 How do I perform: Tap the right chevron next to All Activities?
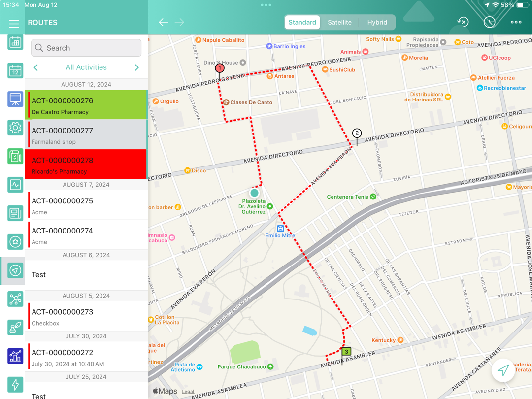pos(136,67)
